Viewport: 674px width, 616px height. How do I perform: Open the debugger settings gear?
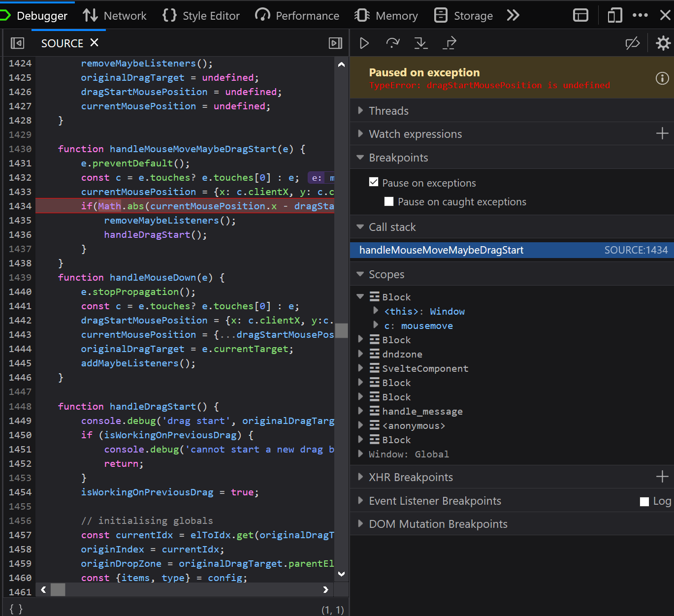point(663,43)
